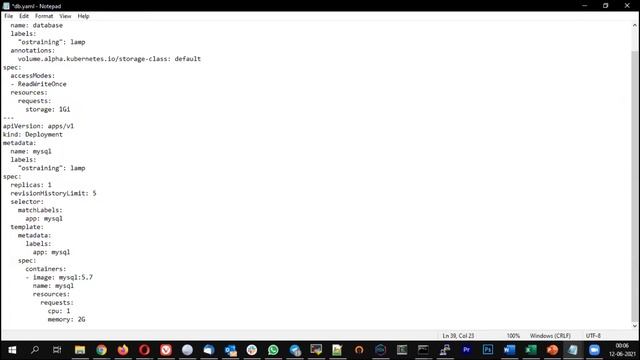Click the 'revisionHistoryLimit: 5' line
This screenshot has width=640, height=360.
pos(53,193)
